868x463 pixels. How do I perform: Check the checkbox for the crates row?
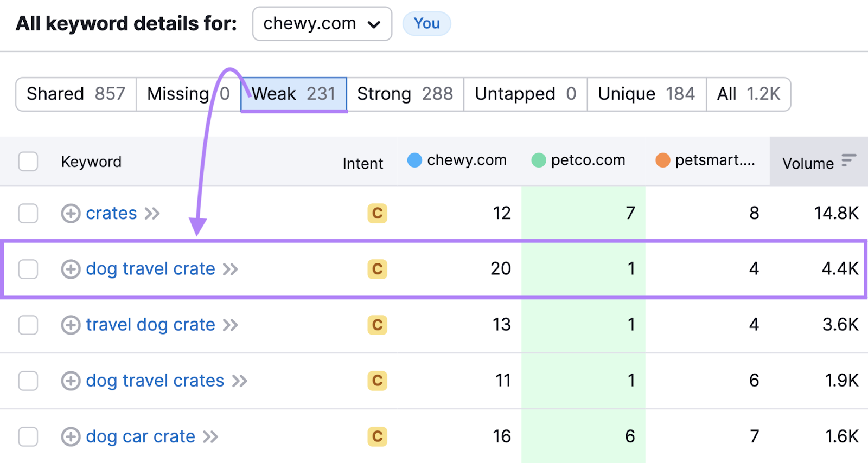[x=28, y=213]
